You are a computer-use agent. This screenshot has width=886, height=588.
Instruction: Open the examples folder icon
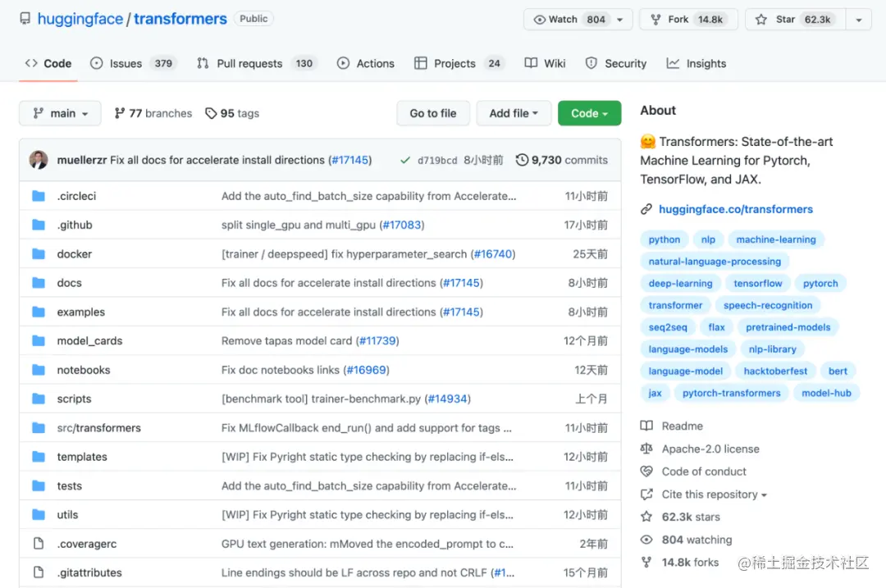point(39,312)
